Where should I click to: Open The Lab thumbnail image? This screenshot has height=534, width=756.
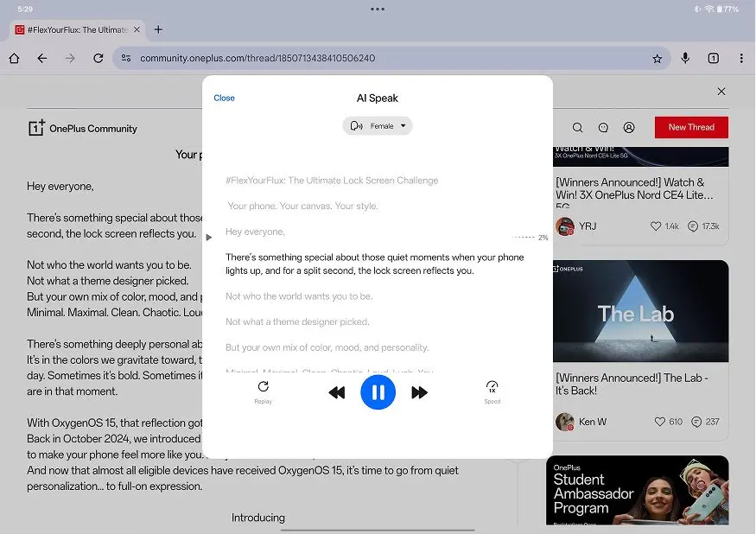(640, 312)
